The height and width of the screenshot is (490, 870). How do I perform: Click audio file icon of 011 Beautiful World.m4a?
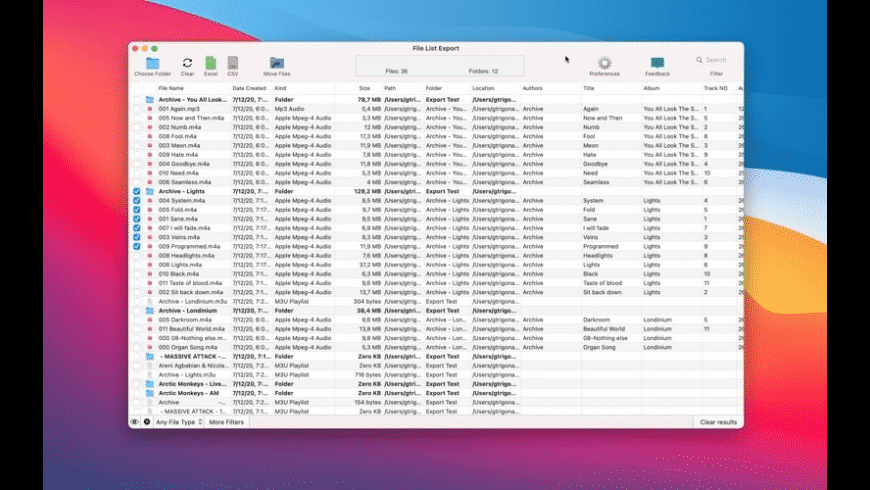pyautogui.click(x=149, y=329)
